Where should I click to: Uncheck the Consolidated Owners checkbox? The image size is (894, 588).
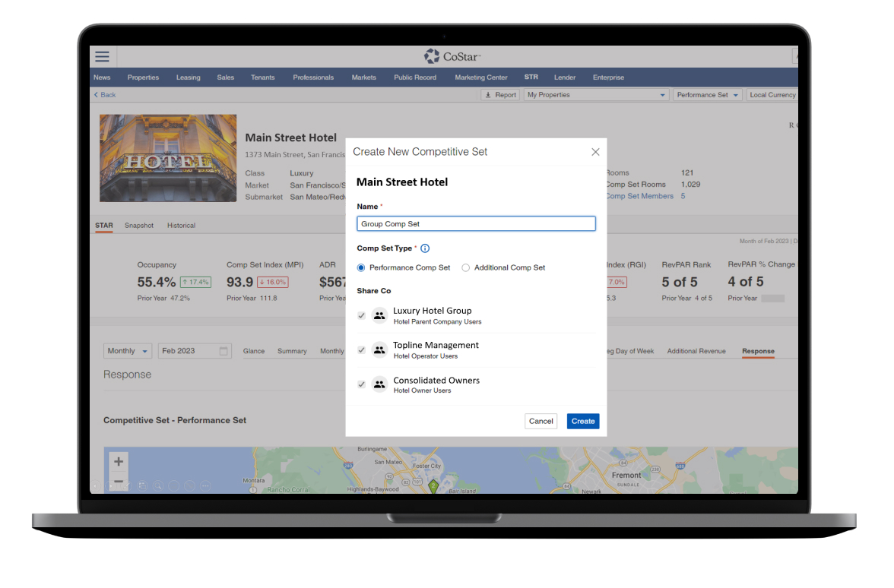pos(361,385)
